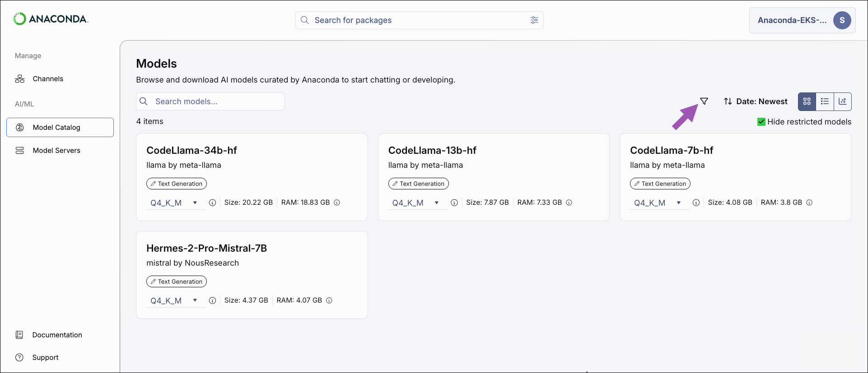Click the sort arrows icon
Viewport: 868px width, 373px height.
[728, 101]
